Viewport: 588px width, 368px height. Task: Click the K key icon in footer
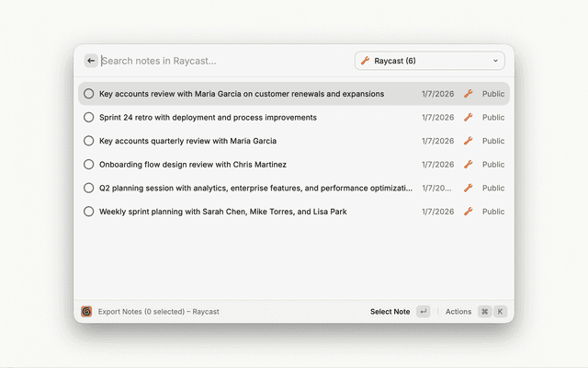click(x=501, y=312)
